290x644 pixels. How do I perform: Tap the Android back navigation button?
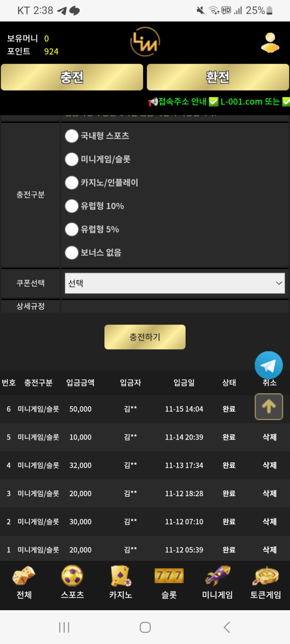click(x=227, y=627)
